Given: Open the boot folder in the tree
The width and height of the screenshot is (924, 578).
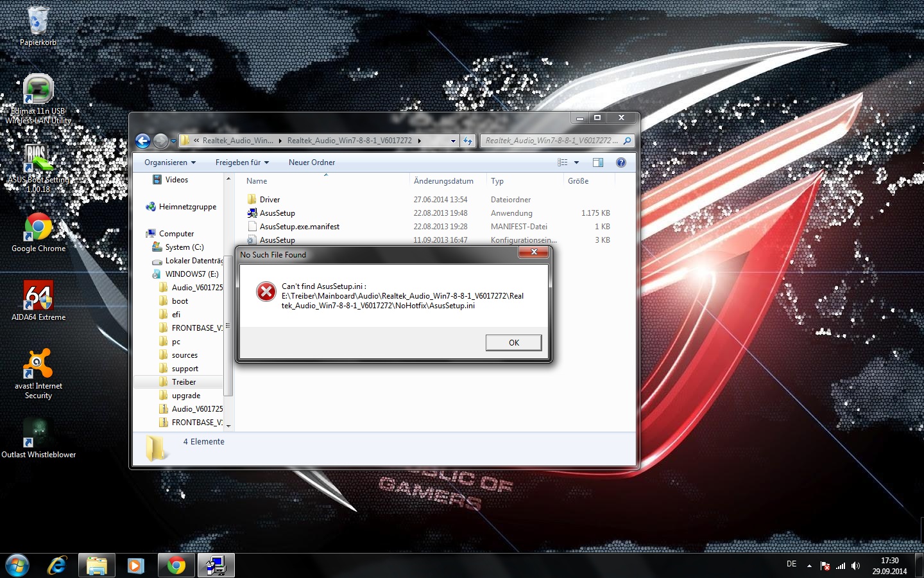Looking at the screenshot, I should (180, 301).
